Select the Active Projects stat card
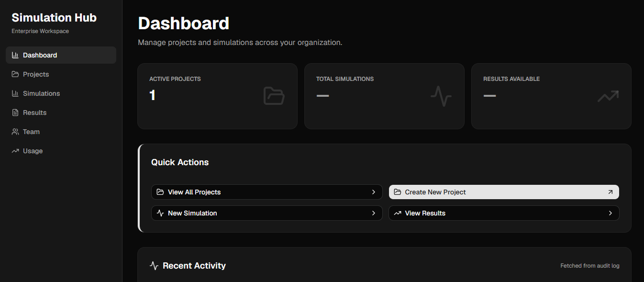This screenshot has height=282, width=644. coord(217,96)
